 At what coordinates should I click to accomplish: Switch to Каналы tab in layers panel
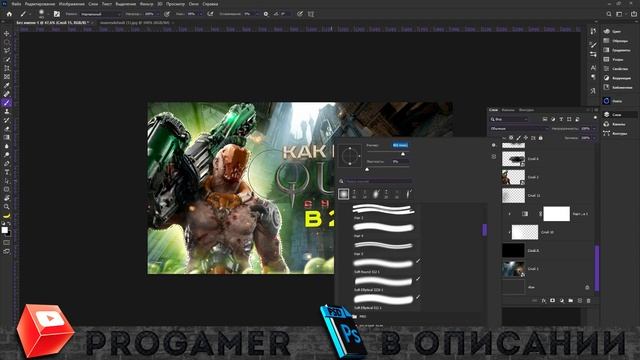[x=508, y=110]
